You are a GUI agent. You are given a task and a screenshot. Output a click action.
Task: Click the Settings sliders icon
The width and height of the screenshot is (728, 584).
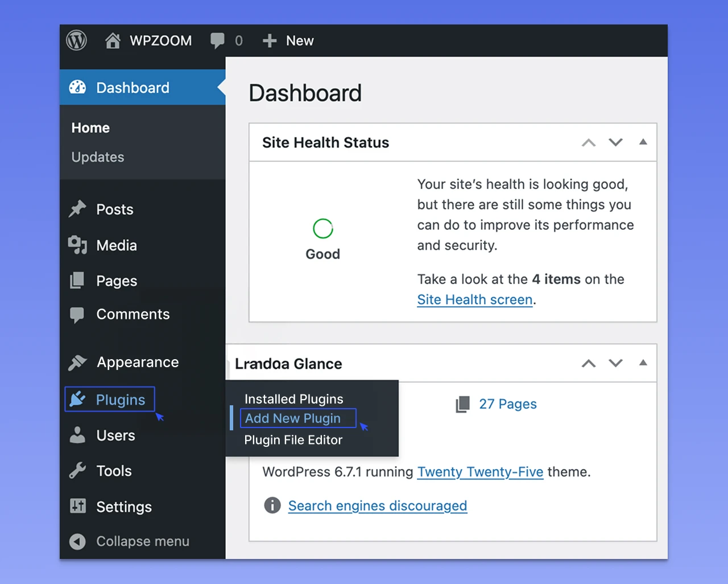click(77, 505)
